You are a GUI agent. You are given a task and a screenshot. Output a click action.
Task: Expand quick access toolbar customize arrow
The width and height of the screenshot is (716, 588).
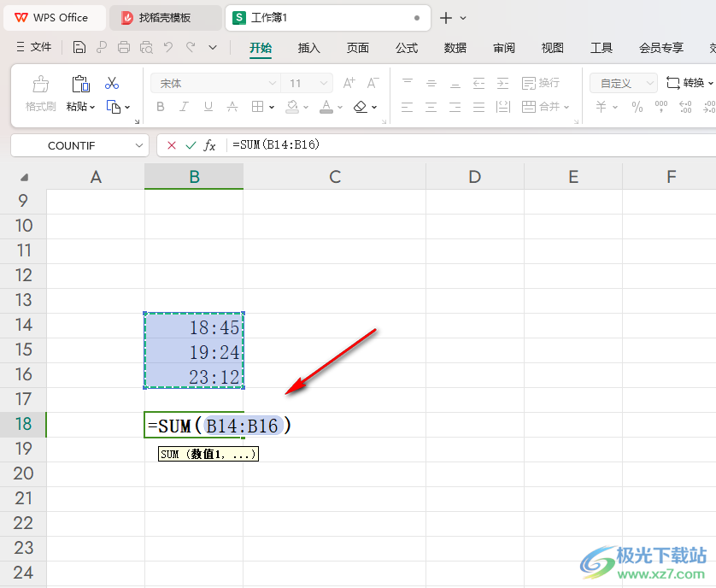pyautogui.click(x=213, y=47)
